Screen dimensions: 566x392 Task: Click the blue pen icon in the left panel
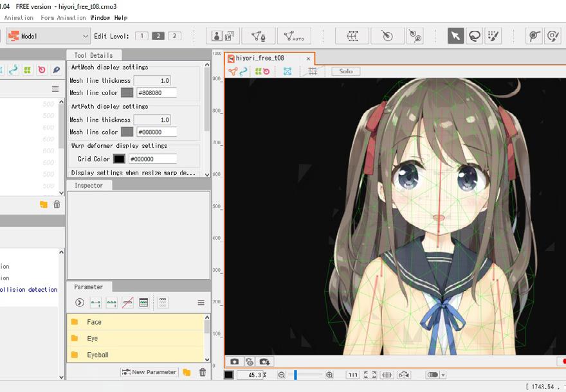[x=56, y=69]
